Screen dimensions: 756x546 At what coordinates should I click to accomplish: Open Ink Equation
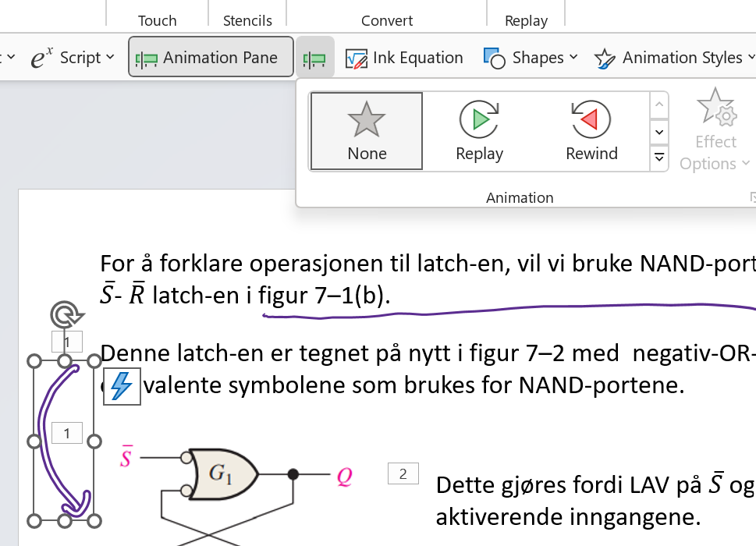pyautogui.click(x=404, y=58)
